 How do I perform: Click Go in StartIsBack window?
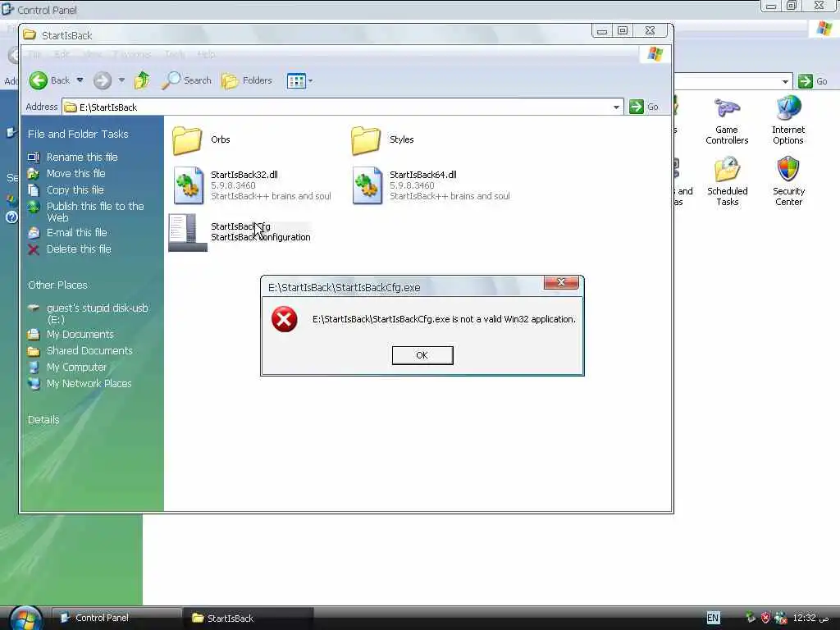[x=644, y=107]
